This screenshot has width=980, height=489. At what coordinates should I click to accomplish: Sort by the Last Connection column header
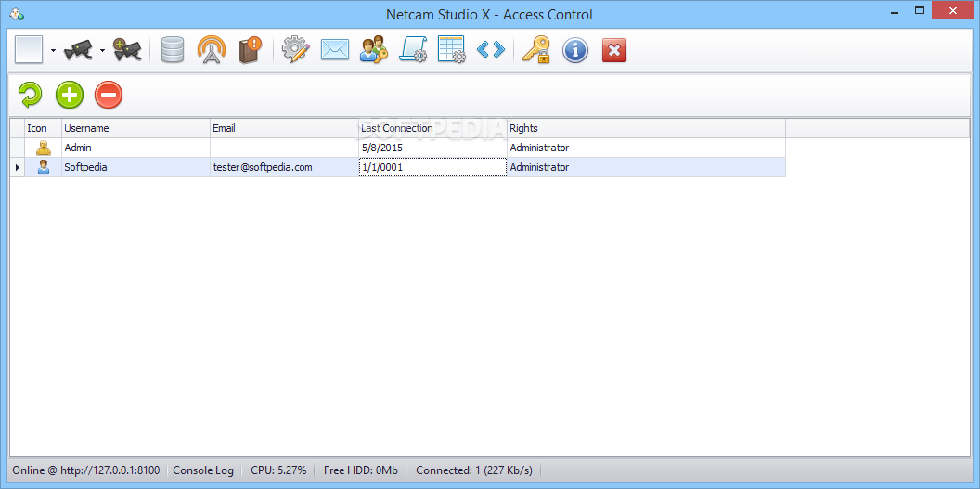coord(432,128)
